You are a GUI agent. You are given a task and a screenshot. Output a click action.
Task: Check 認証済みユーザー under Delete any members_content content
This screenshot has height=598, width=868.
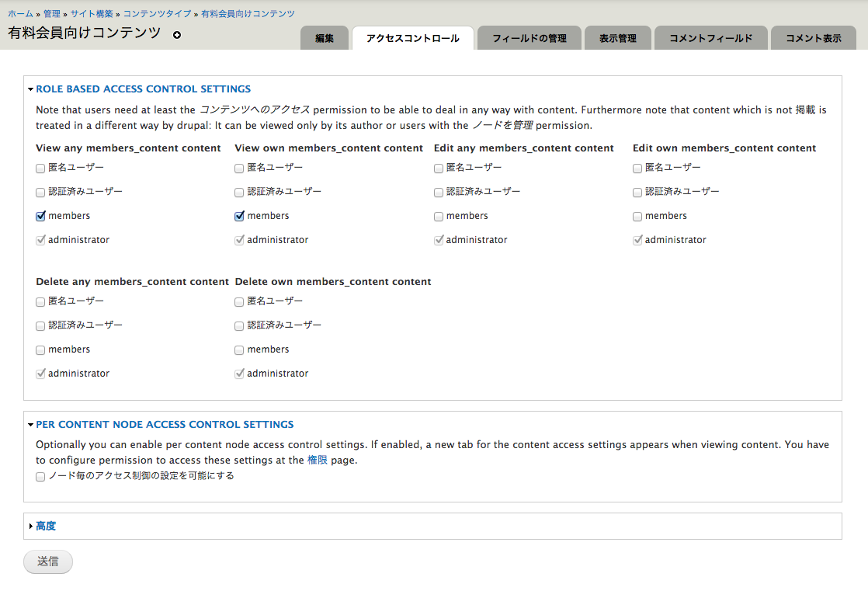pos(40,325)
